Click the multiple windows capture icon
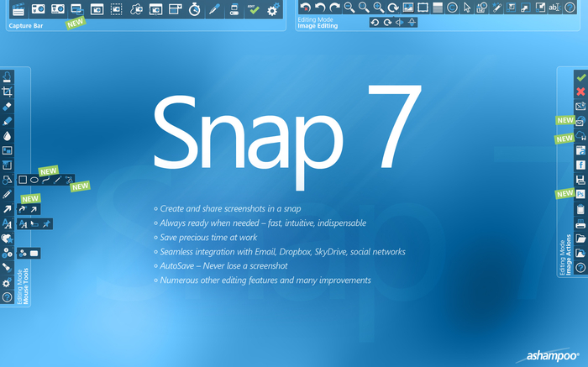Screen dimensions: 588x367 [x=77, y=9]
